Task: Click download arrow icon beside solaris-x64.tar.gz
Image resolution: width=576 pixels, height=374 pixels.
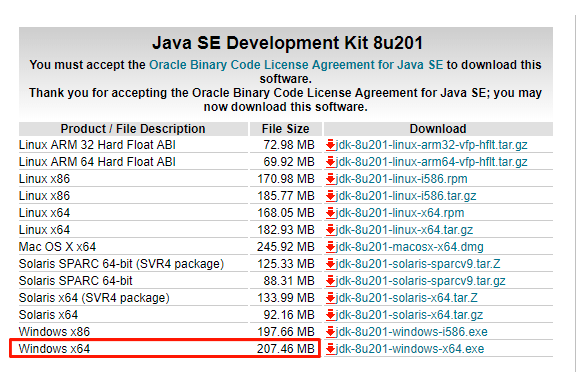Action: click(x=331, y=314)
